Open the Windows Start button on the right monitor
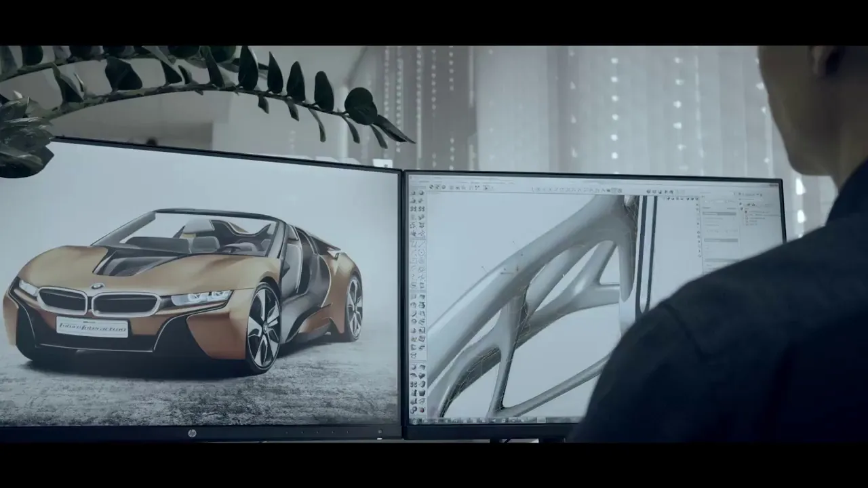The image size is (868, 488). [415, 422]
